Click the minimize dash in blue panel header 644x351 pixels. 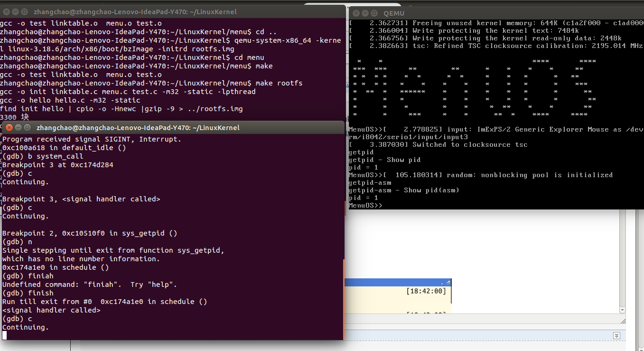442,283
